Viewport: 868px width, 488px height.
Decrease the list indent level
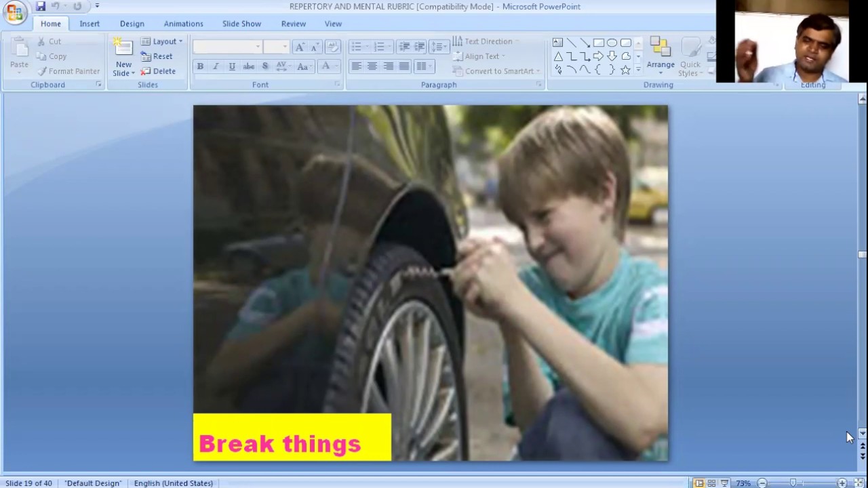click(404, 47)
